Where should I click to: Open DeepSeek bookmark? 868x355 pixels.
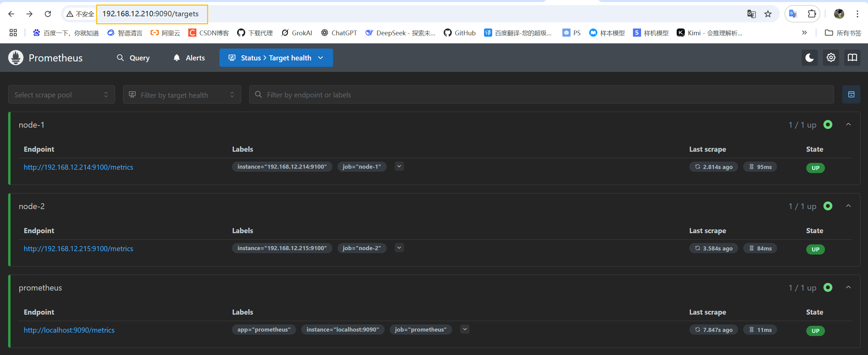point(401,33)
